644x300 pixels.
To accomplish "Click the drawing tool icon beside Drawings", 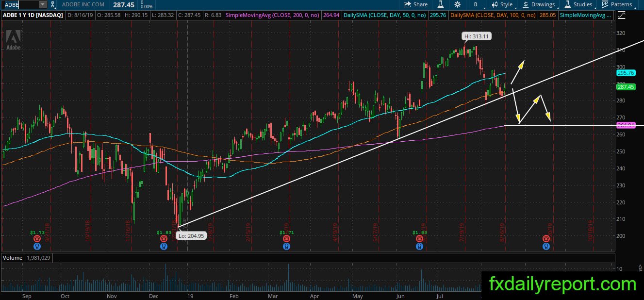I will (x=526, y=4).
